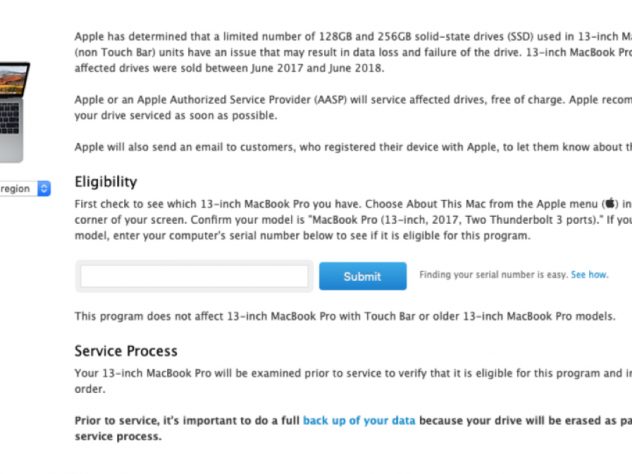Click the Eligibility heading
This screenshot has width=632, height=474.
coord(106,182)
